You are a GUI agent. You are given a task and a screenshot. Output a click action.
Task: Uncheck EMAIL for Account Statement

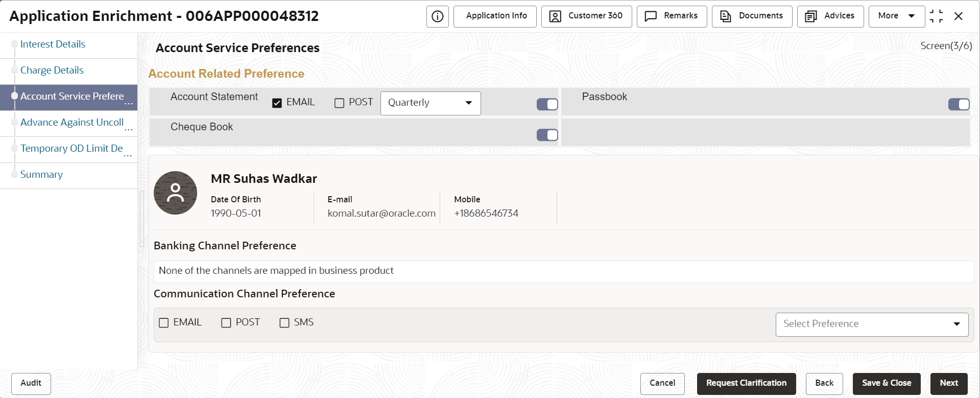pyautogui.click(x=277, y=103)
